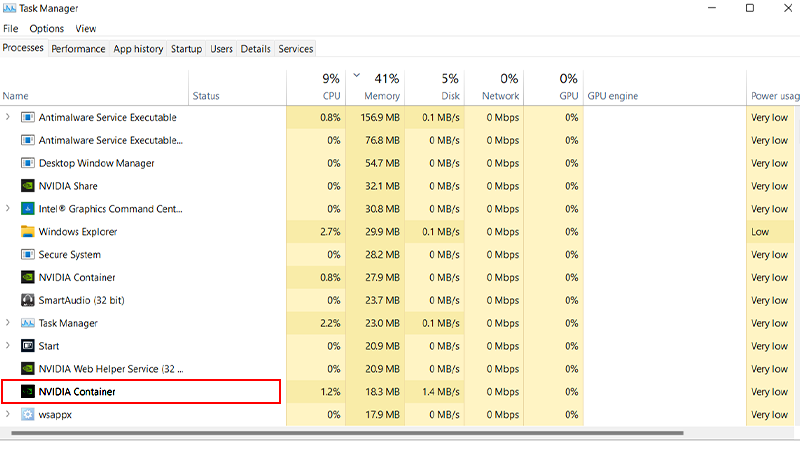
Task: Click the Windows Explorer folder icon
Action: pyautogui.click(x=28, y=232)
